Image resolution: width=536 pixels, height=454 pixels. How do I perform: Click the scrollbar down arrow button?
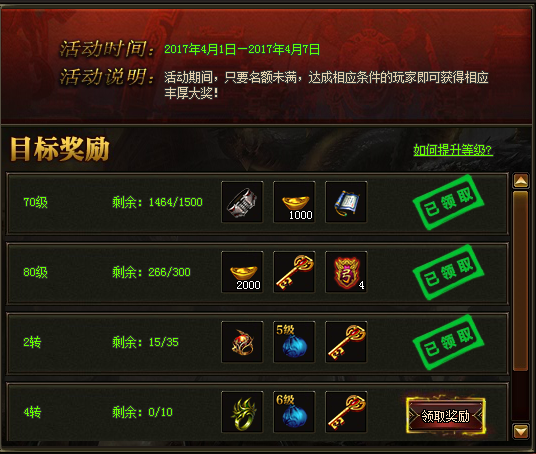click(x=521, y=431)
